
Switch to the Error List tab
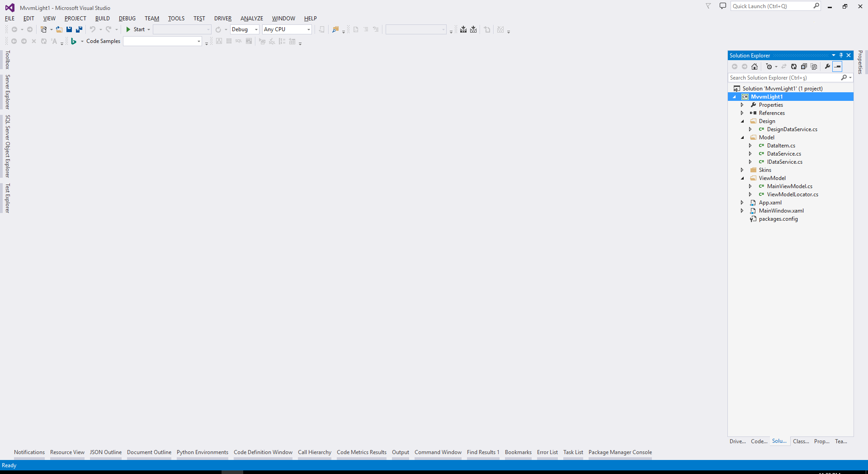pyautogui.click(x=547, y=452)
